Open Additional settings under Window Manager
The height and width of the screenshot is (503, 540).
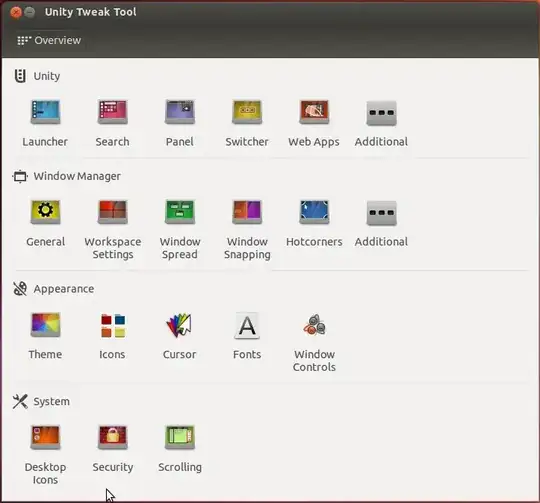tap(381, 223)
